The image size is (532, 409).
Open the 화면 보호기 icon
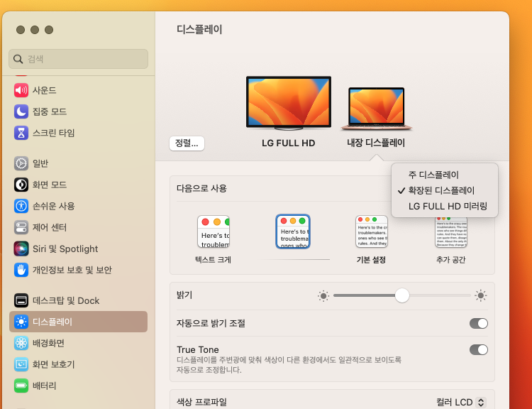pyautogui.click(x=21, y=364)
